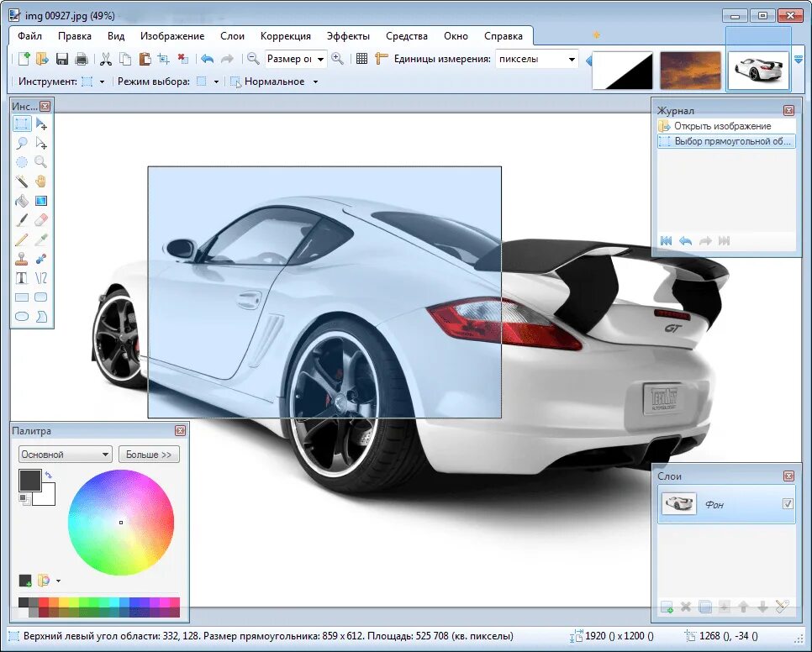Click the Zoom in magnifier icon
Viewport: 812px width, 652px height.
pos(338,59)
